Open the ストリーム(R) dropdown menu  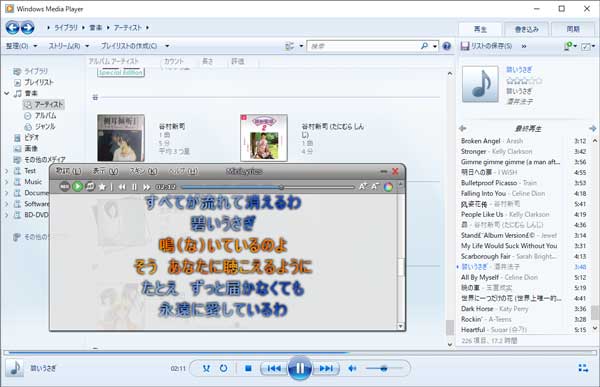(68, 46)
